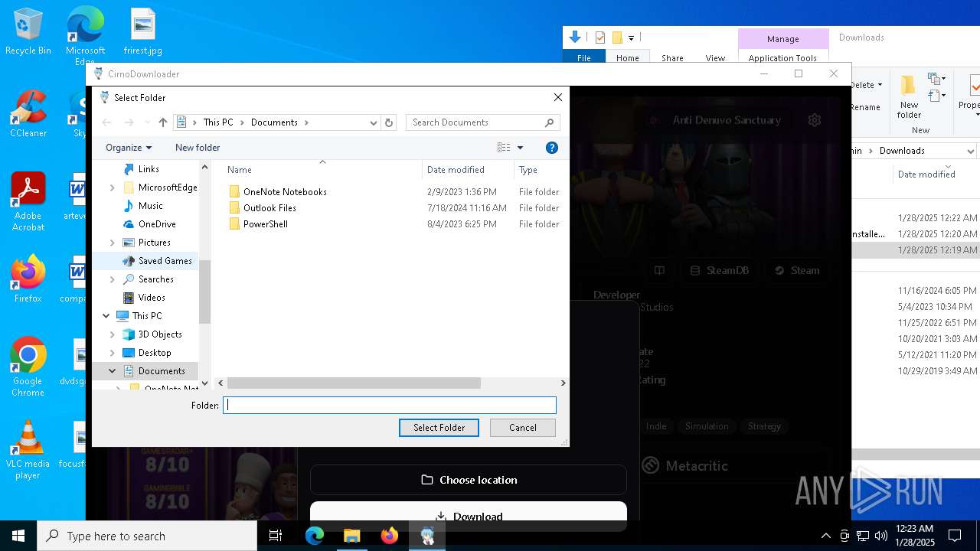Click Select Folder button
Viewport: 980px width, 551px height.
coord(439,428)
